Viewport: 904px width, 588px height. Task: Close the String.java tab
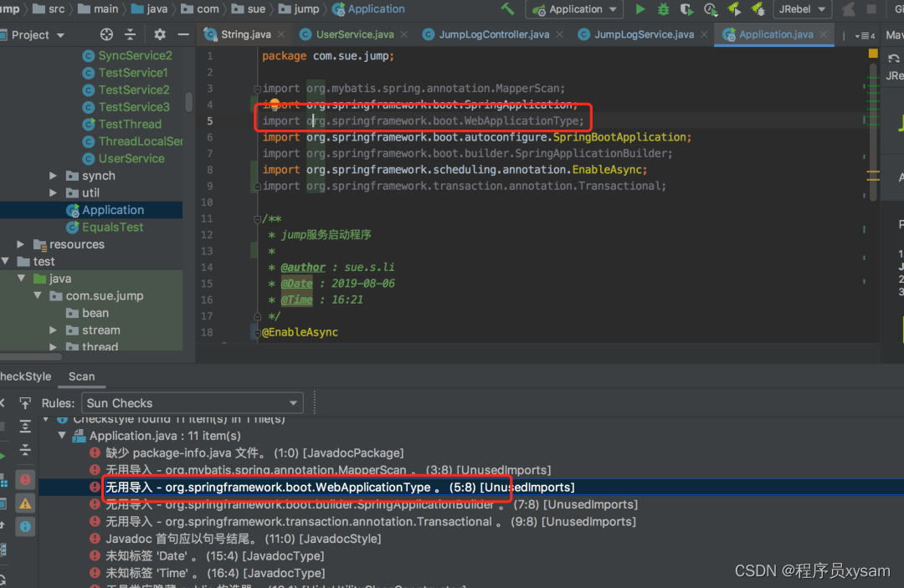tap(281, 34)
